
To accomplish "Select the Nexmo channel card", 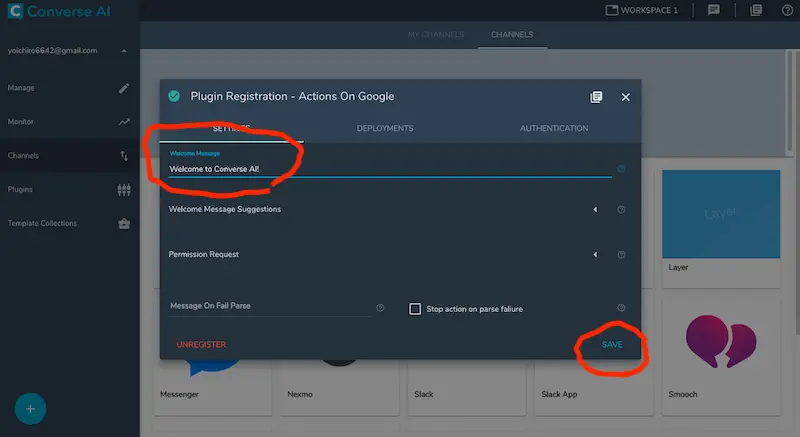I will [x=340, y=387].
